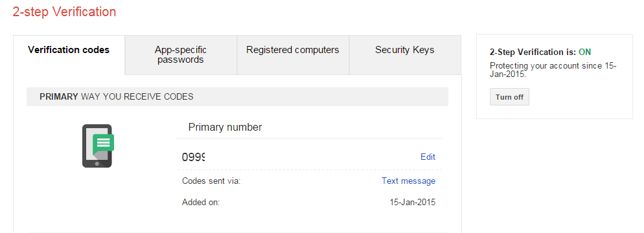This screenshot has height=233, width=644.
Task: Click the Protecting your account since text
Action: tap(553, 70)
